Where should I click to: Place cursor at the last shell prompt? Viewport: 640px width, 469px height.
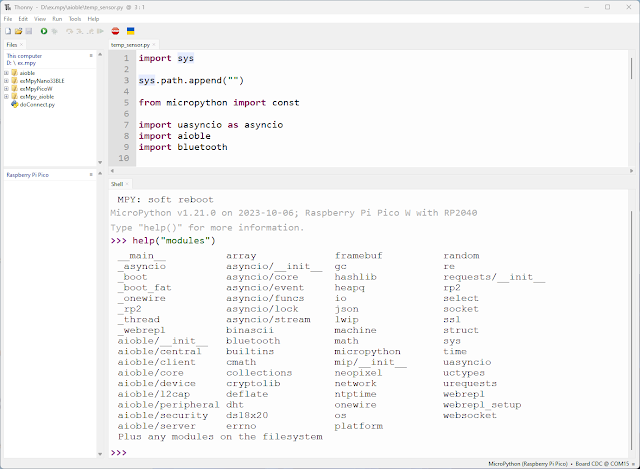click(x=131, y=452)
